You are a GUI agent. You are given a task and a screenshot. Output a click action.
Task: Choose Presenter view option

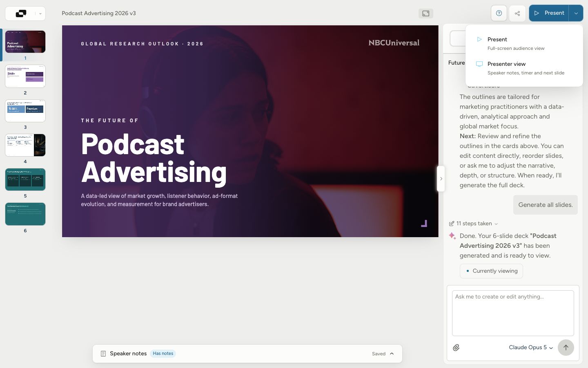pyautogui.click(x=524, y=68)
